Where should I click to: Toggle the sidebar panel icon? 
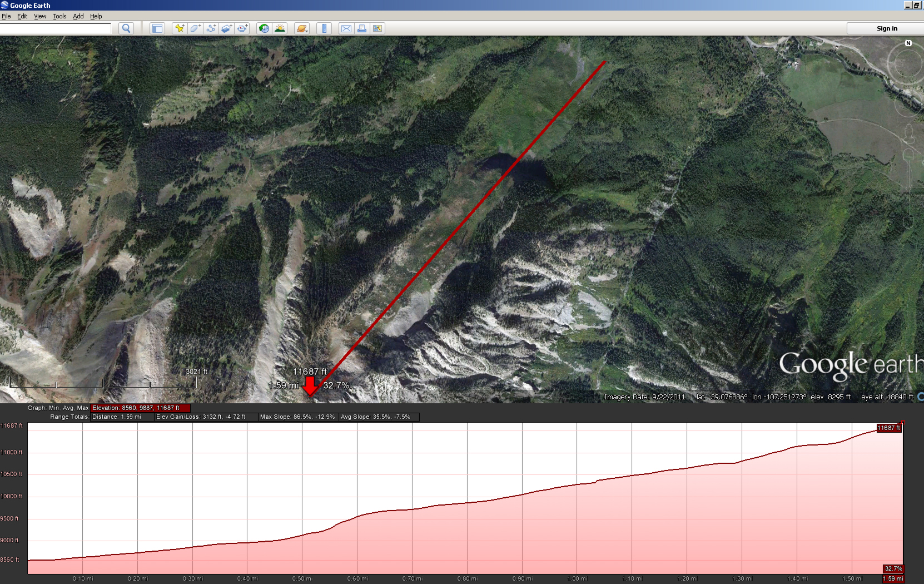[x=157, y=28]
